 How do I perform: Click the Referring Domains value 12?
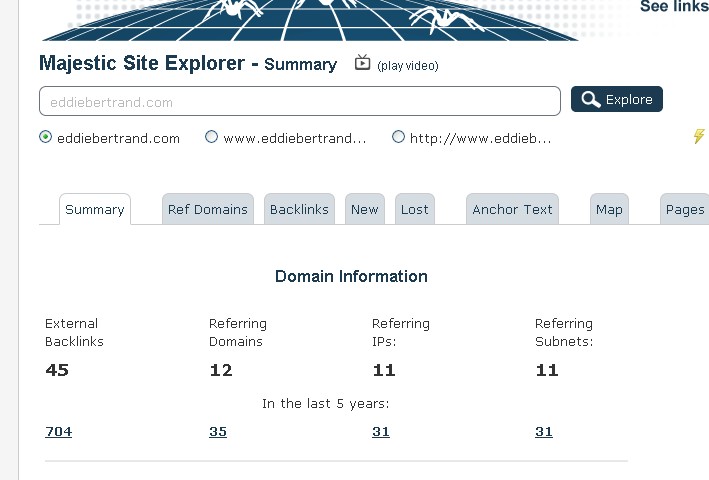221,370
